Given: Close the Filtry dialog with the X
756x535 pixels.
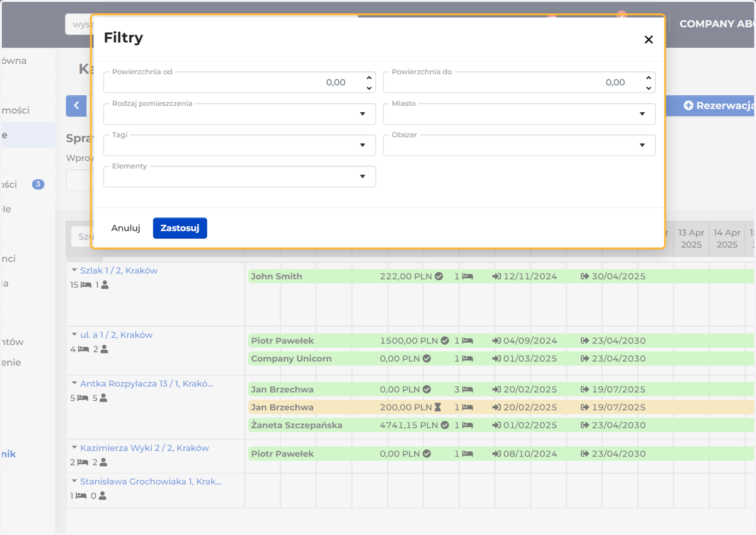Looking at the screenshot, I should coord(648,40).
